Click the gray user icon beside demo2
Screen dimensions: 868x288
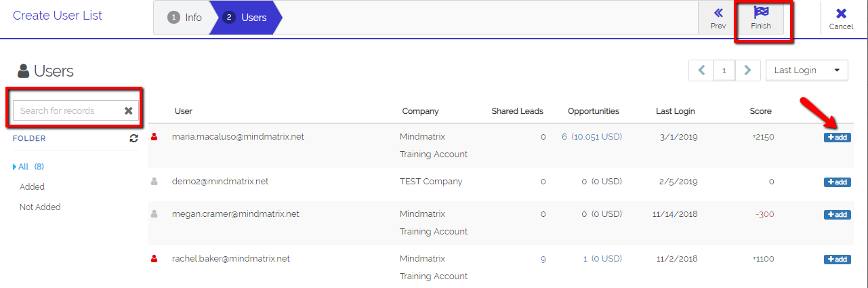pyautogui.click(x=154, y=182)
